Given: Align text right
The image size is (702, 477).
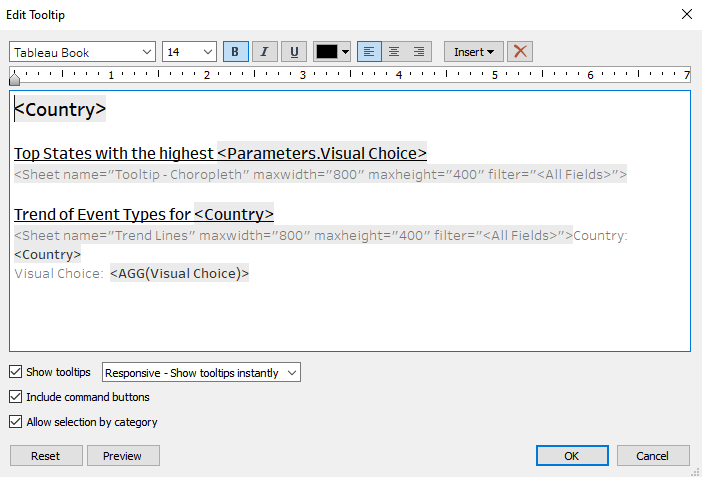Looking at the screenshot, I should click(x=419, y=52).
